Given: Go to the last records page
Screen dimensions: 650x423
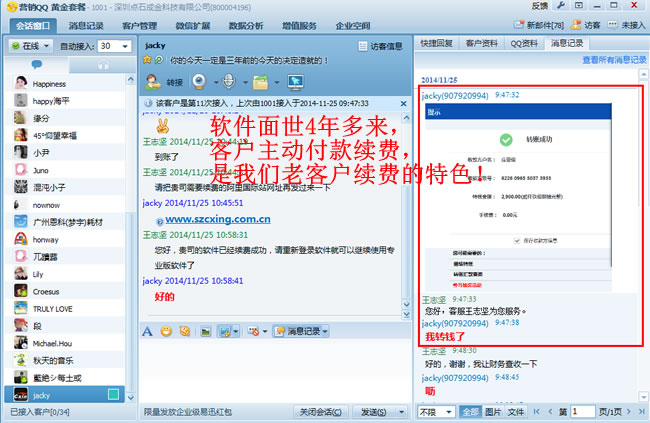Looking at the screenshot, I should (642, 411).
